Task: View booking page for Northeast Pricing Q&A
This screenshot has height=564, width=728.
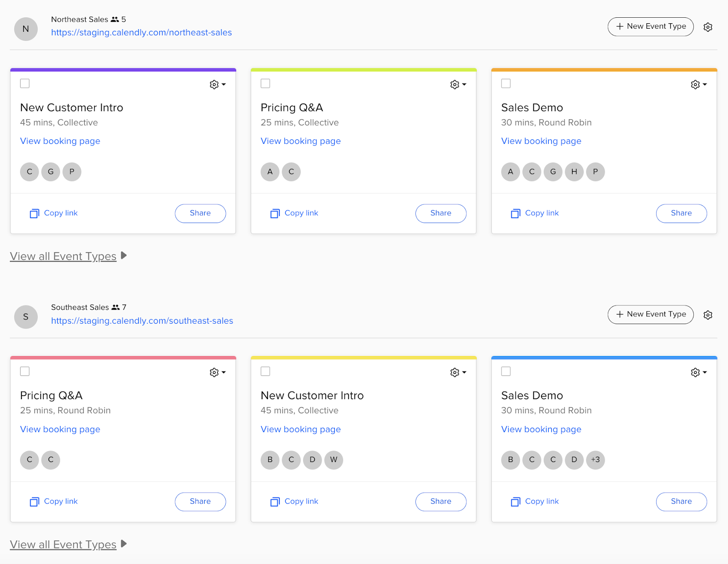Action: pyautogui.click(x=301, y=141)
